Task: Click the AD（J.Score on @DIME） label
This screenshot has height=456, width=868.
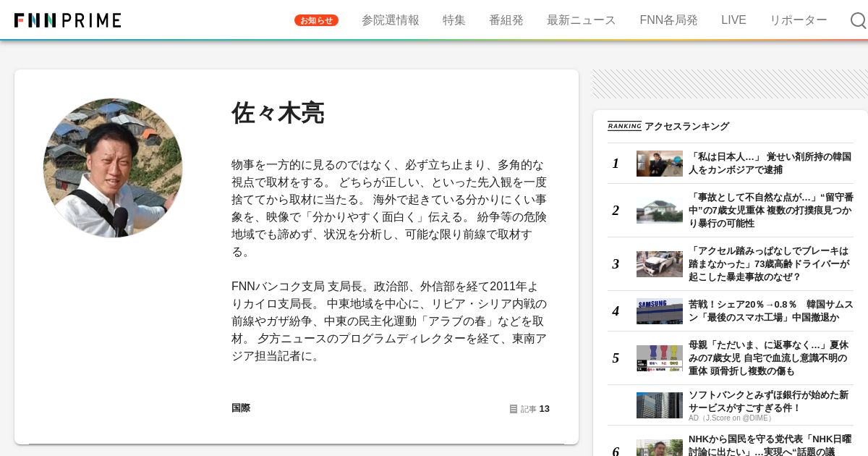Action: [731, 418]
